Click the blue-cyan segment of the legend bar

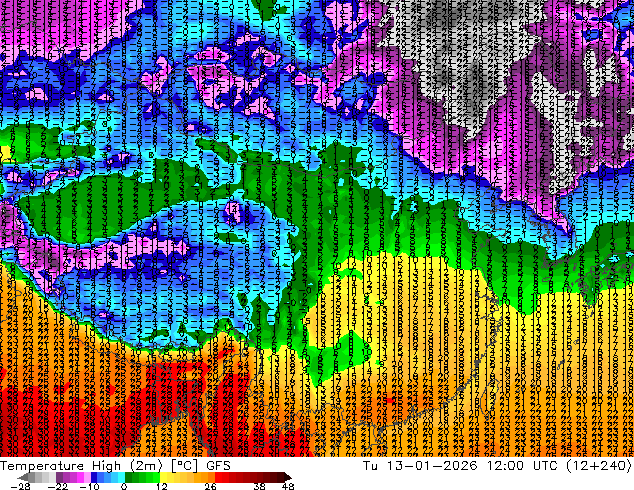pos(108,477)
